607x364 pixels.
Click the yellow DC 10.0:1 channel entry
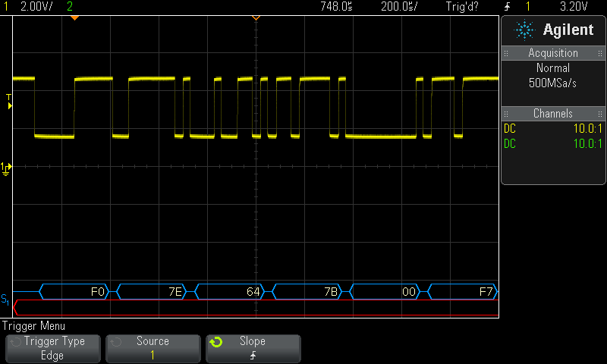[x=553, y=129]
